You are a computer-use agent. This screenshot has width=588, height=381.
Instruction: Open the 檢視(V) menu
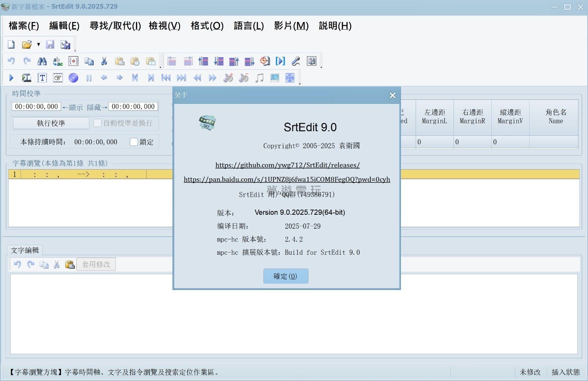(165, 26)
